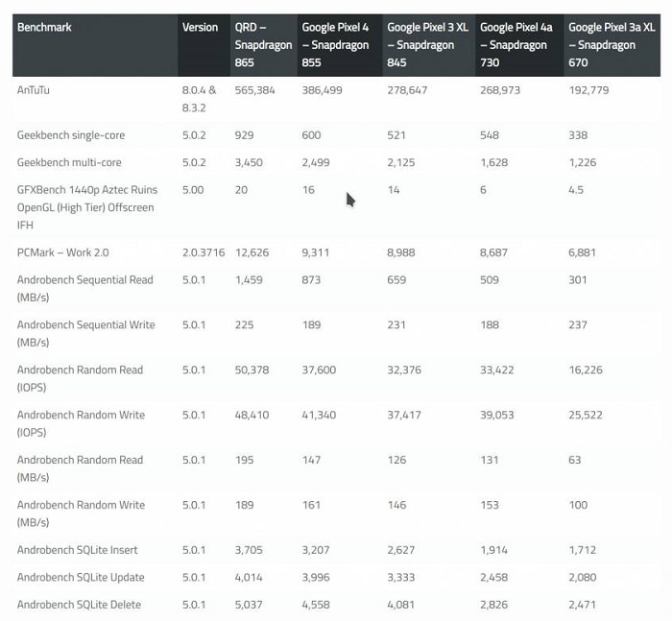This screenshot has height=621, width=672.
Task: Click the Google Pixel 4a header
Action: [514, 45]
